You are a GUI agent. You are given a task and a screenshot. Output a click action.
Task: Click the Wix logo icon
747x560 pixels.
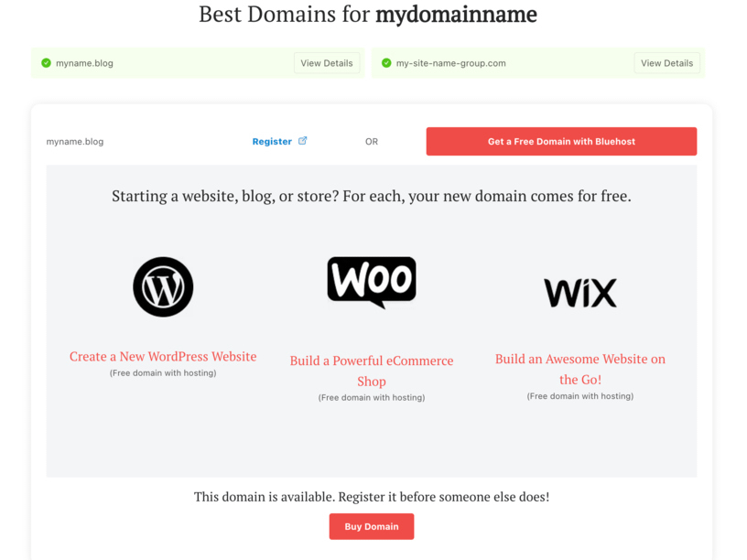579,288
